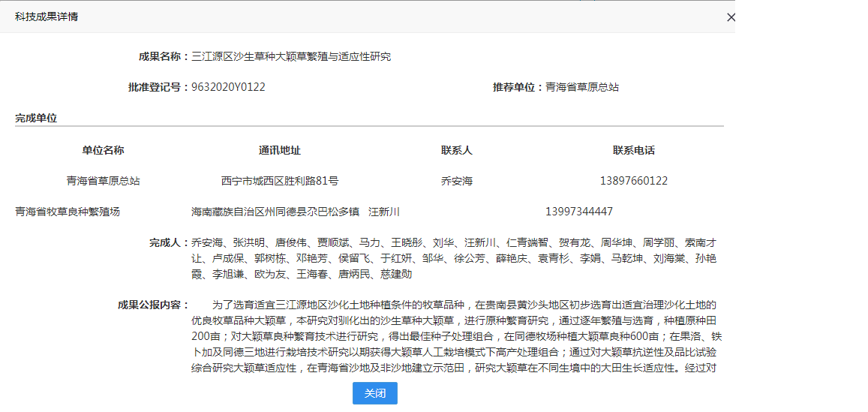This screenshot has width=868, height=412.
Task: Click the 联系电话 column header
Action: [634, 150]
